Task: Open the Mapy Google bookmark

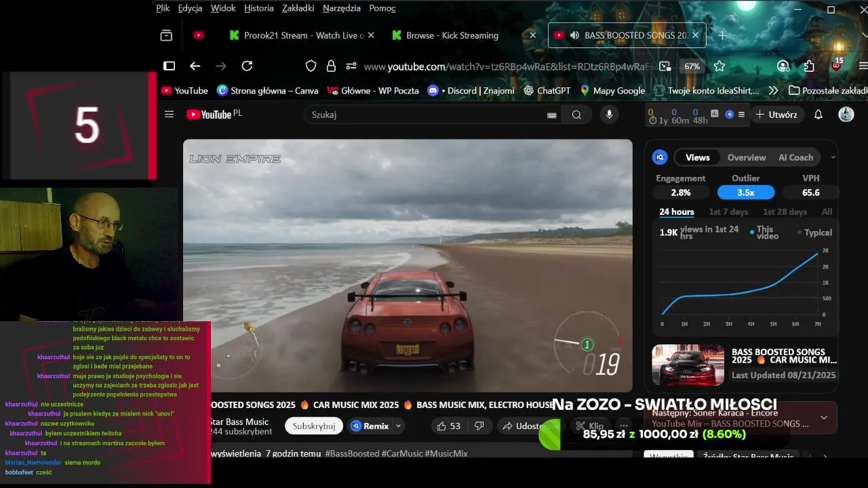Action: pyautogui.click(x=613, y=90)
